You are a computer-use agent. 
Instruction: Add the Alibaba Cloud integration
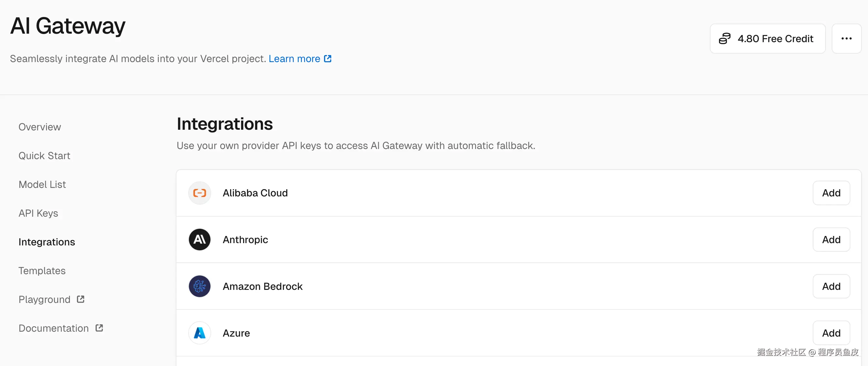[831, 193]
